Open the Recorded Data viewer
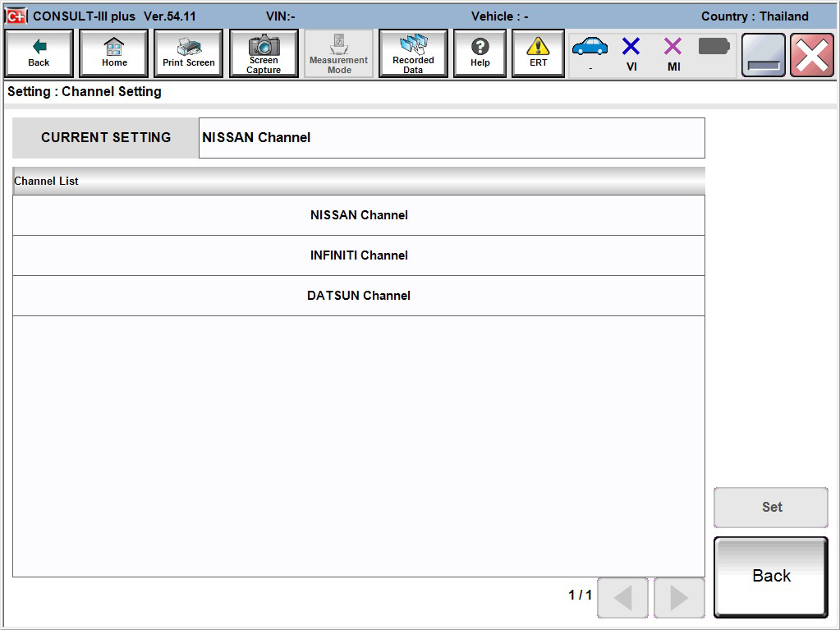Image resolution: width=840 pixels, height=630 pixels. 412,53
